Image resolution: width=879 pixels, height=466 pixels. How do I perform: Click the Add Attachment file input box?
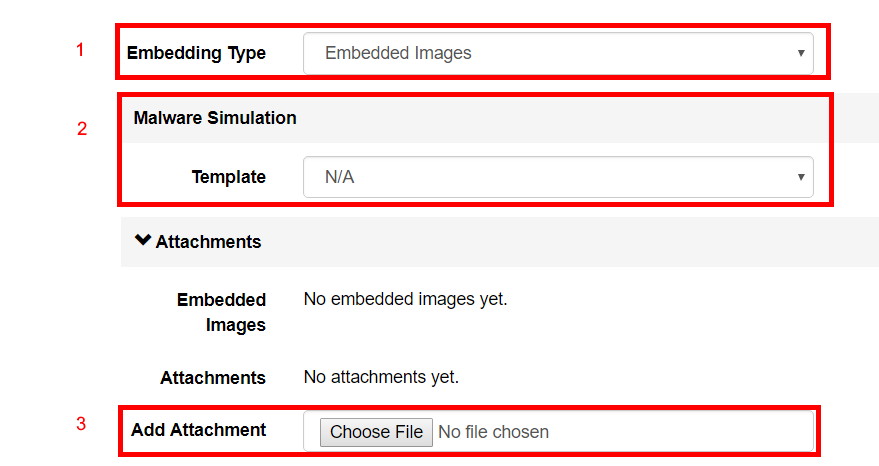click(558, 431)
